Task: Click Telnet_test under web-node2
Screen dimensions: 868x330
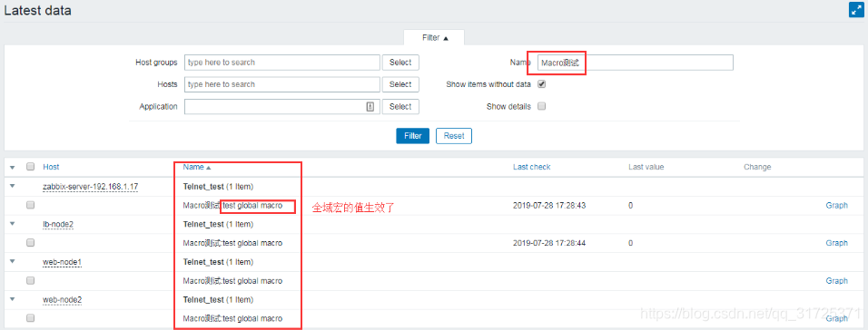Action: 203,299
